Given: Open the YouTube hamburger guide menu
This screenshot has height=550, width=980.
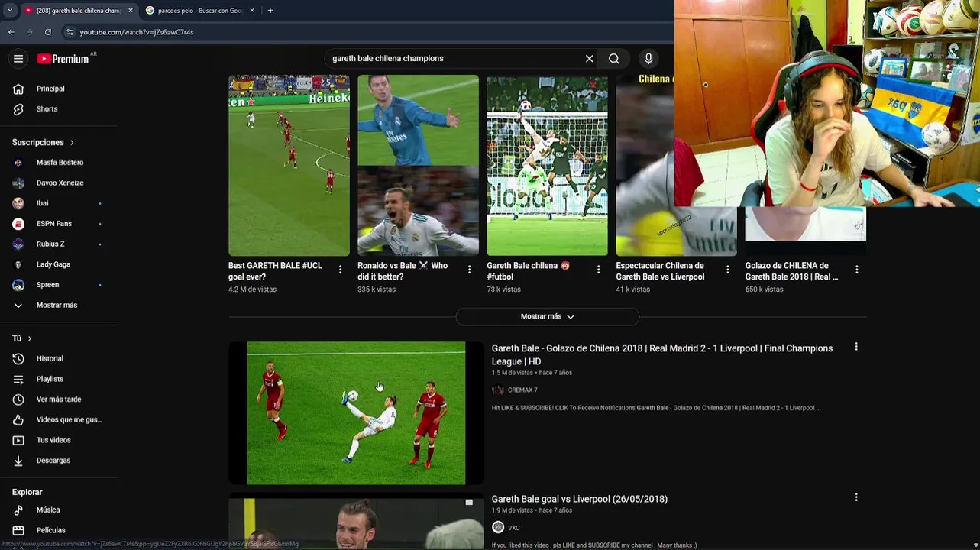Looking at the screenshot, I should click(18, 59).
